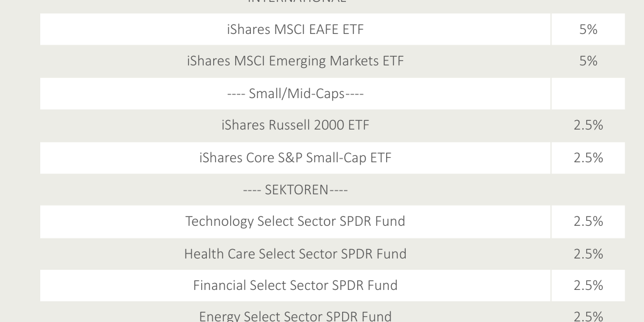This screenshot has height=322, width=644.
Task: Select the iShares Russell 2000 ETF cell
Action: pyautogui.click(x=295, y=125)
